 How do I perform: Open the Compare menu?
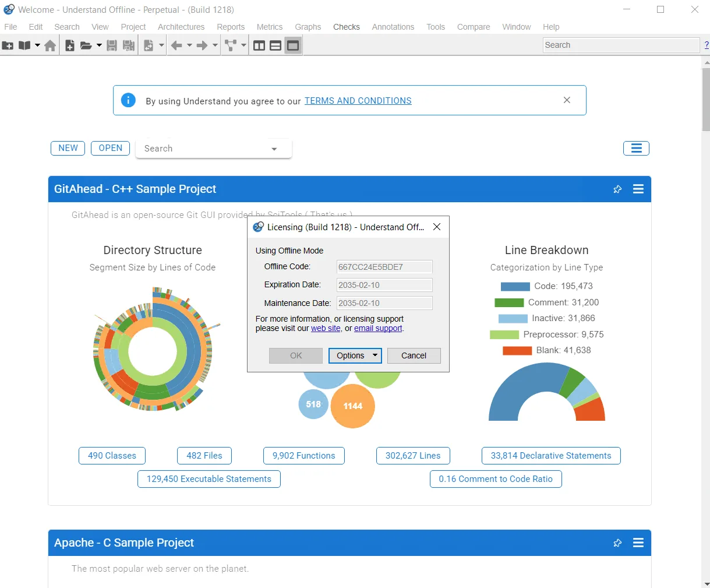point(474,27)
